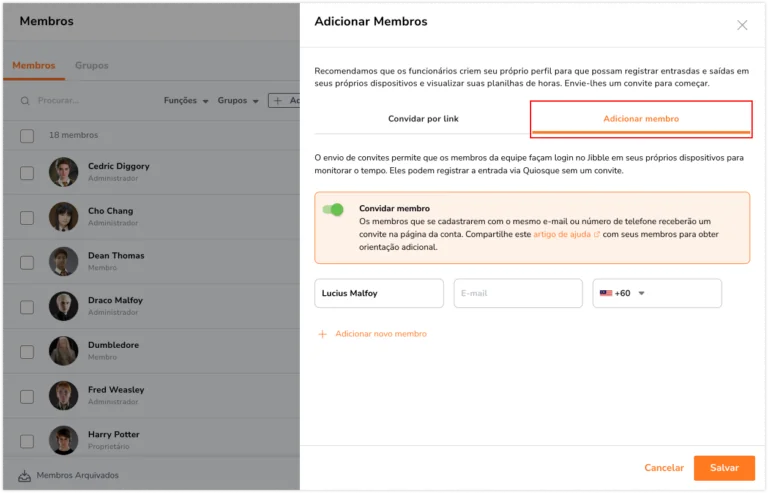Click the search magnifier icon
The width and height of the screenshot is (768, 493).
pos(24,101)
